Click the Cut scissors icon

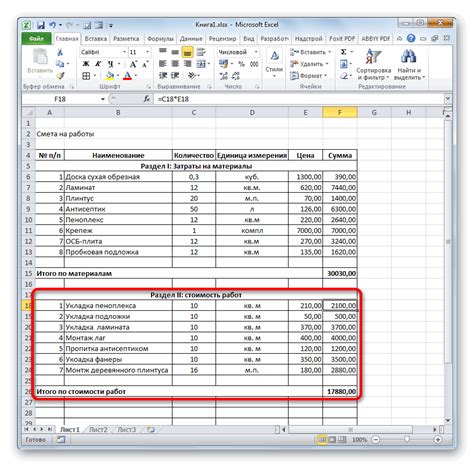60,52
